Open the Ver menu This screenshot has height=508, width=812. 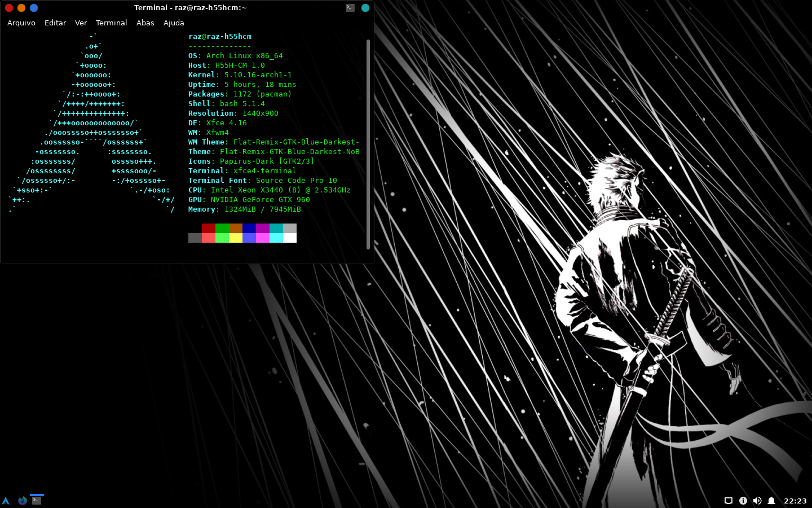point(81,23)
